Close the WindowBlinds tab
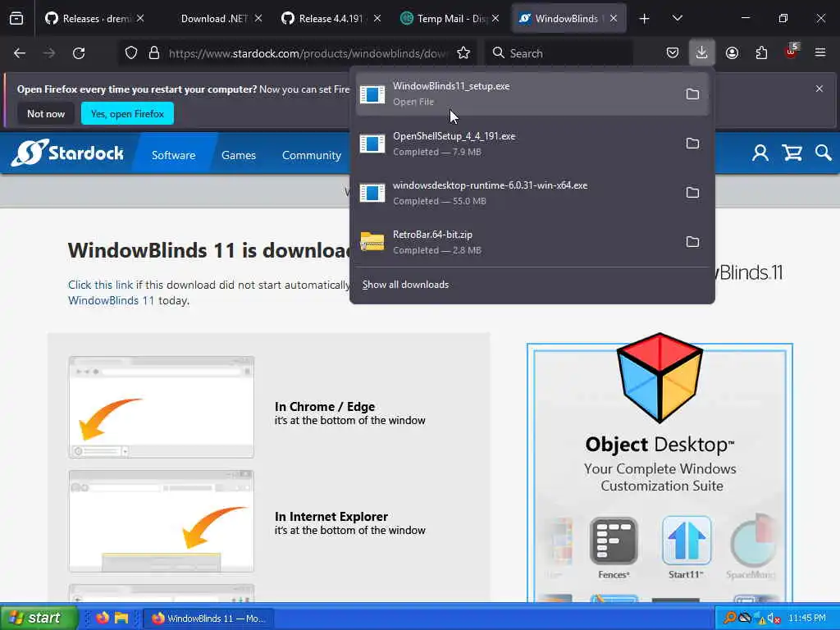The image size is (840, 630). 614,19
